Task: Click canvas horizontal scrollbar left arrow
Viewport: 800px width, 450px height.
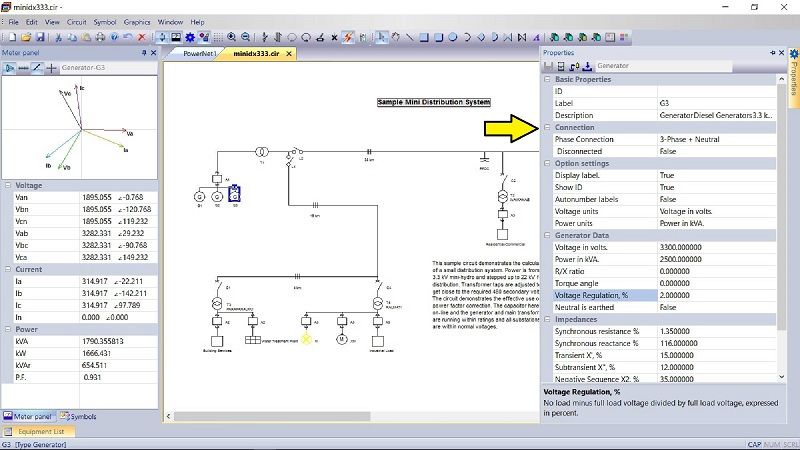Action: (x=168, y=416)
